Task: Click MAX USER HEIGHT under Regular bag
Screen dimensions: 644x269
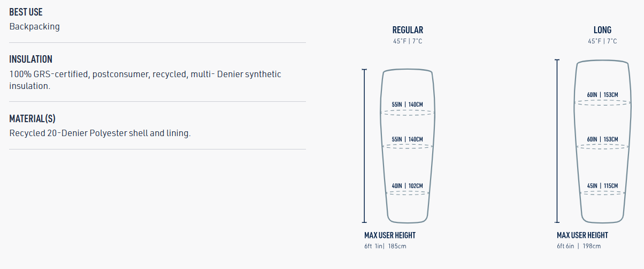Action: coord(390,235)
